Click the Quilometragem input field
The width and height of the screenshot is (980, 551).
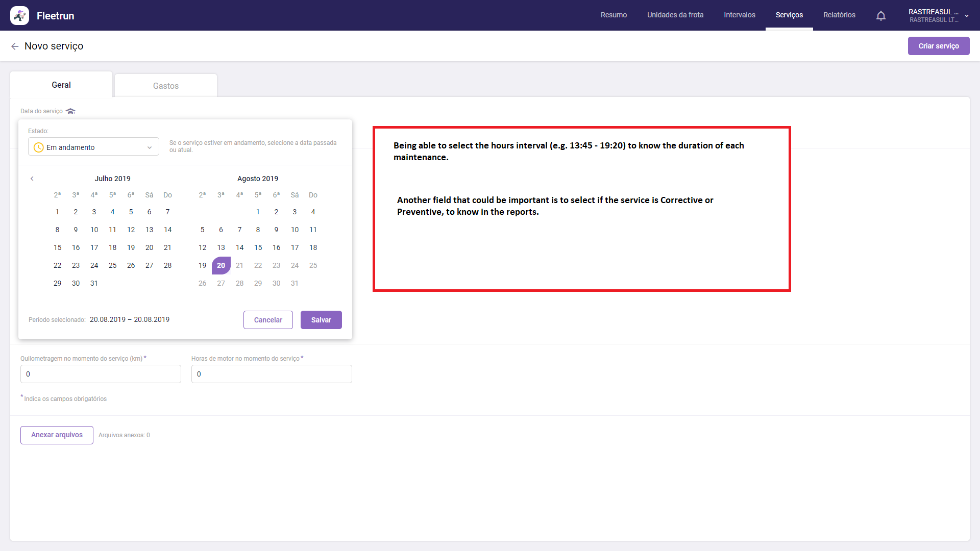(101, 374)
